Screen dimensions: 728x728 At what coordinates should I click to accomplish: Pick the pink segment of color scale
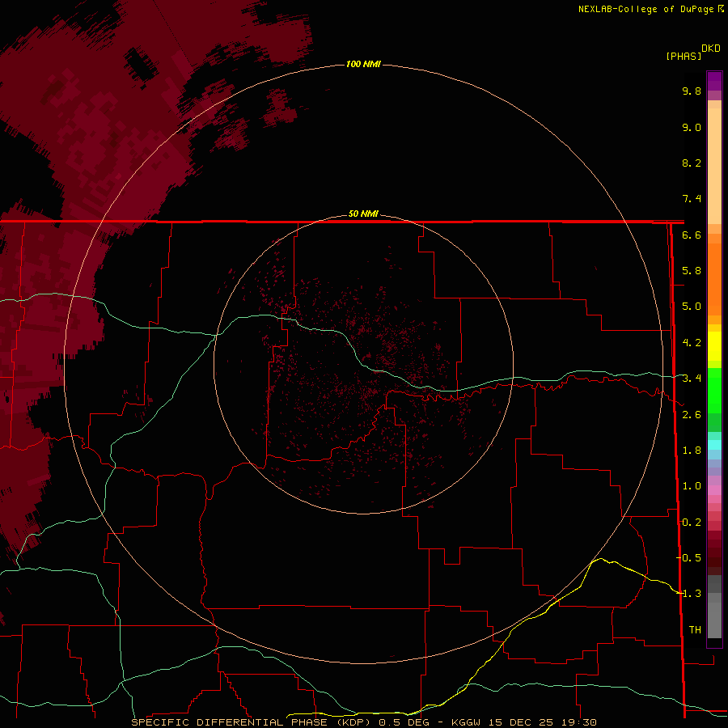pos(714,490)
